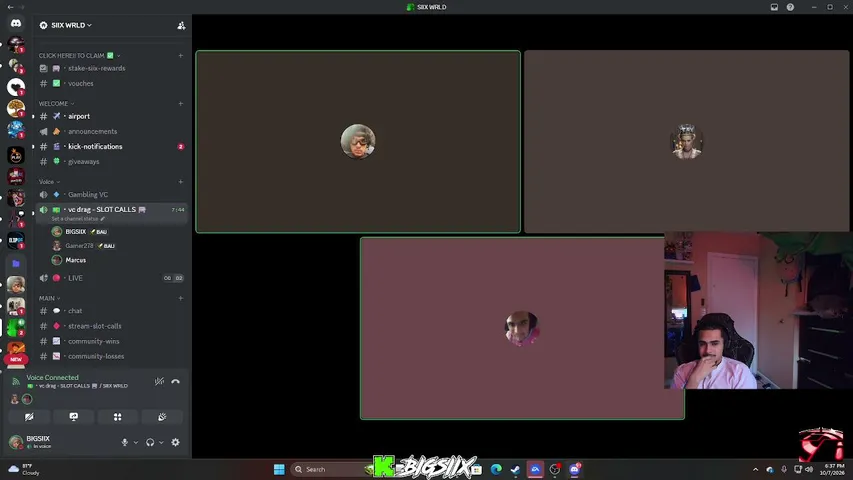Open the stake-siix-rewards channel
853x480 pixels.
point(112,68)
